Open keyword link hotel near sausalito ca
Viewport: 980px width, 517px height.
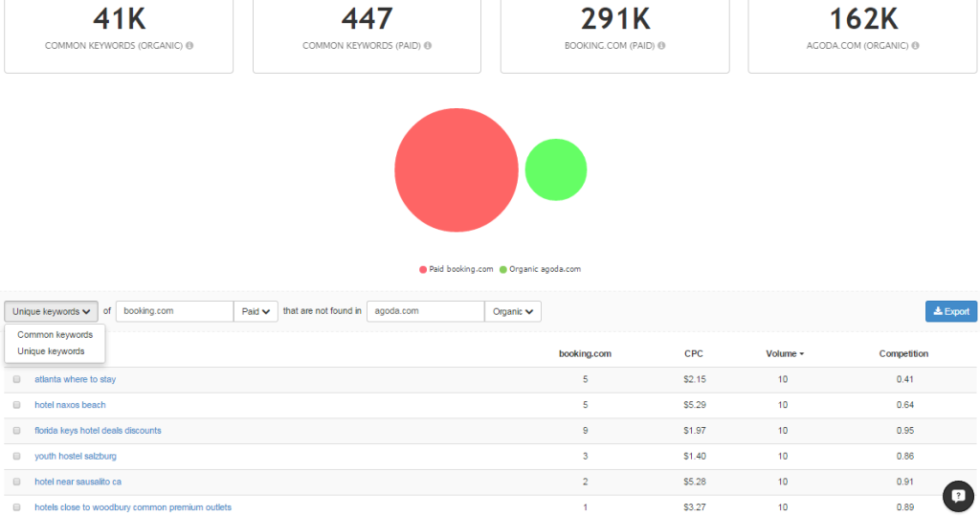coord(78,482)
